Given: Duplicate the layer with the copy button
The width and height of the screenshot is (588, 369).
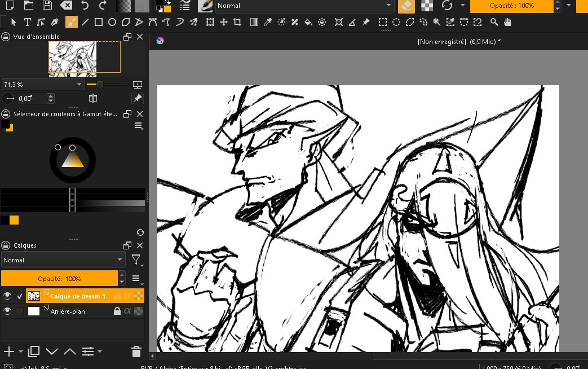Looking at the screenshot, I should [33, 352].
